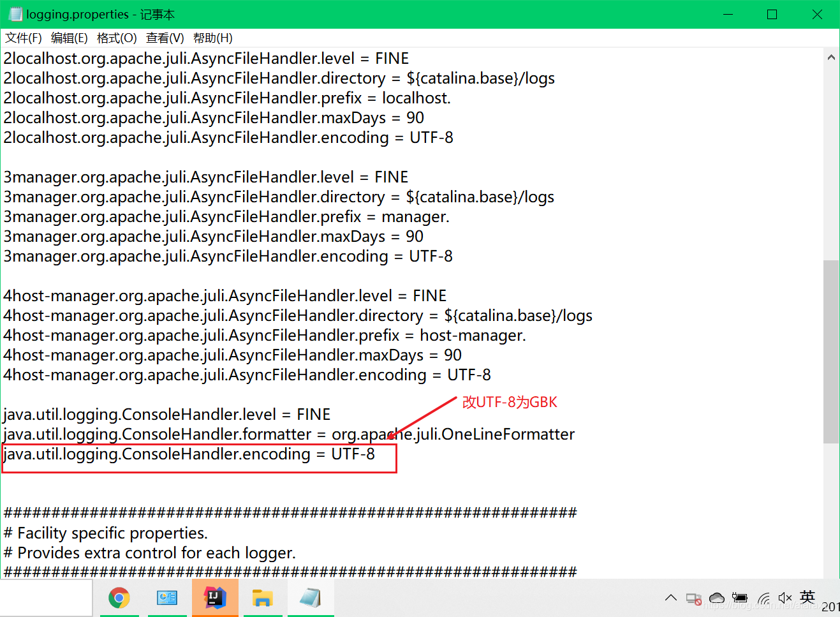This screenshot has height=617, width=840.
Task: Click the muted volume tray icon
Action: tap(785, 598)
